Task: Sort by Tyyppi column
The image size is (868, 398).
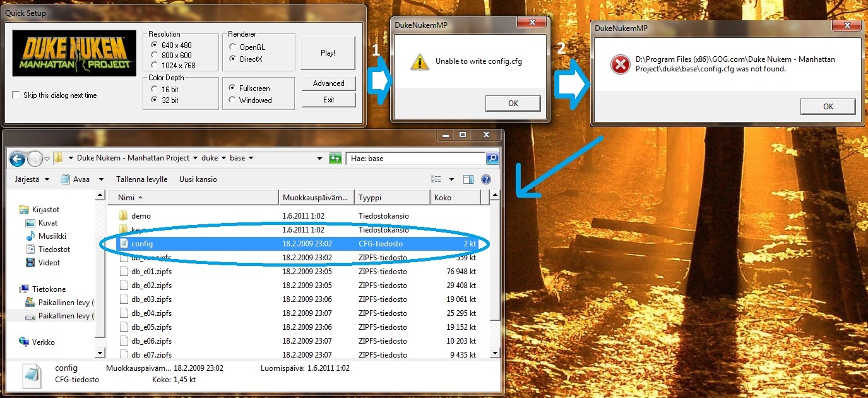Action: (x=392, y=198)
